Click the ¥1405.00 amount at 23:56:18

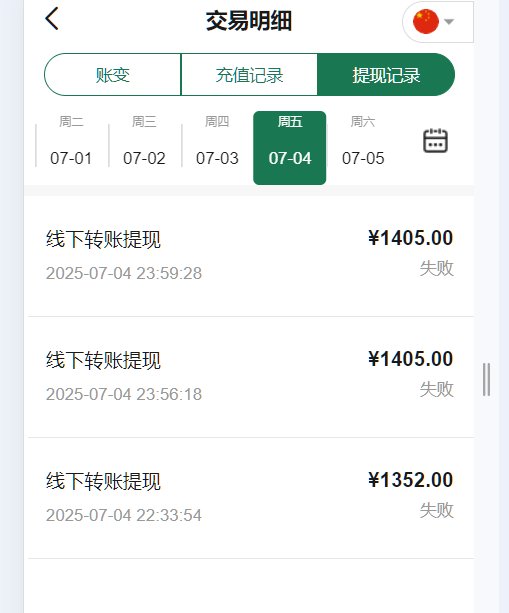coord(410,359)
